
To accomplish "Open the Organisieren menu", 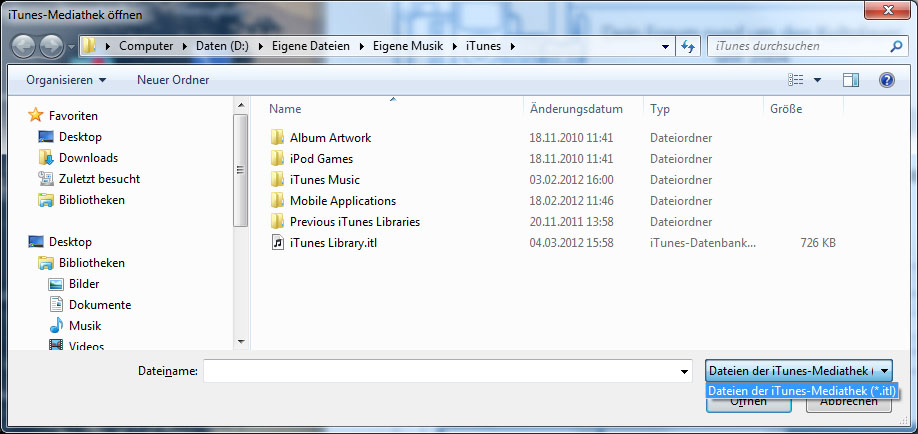I will click(66, 80).
